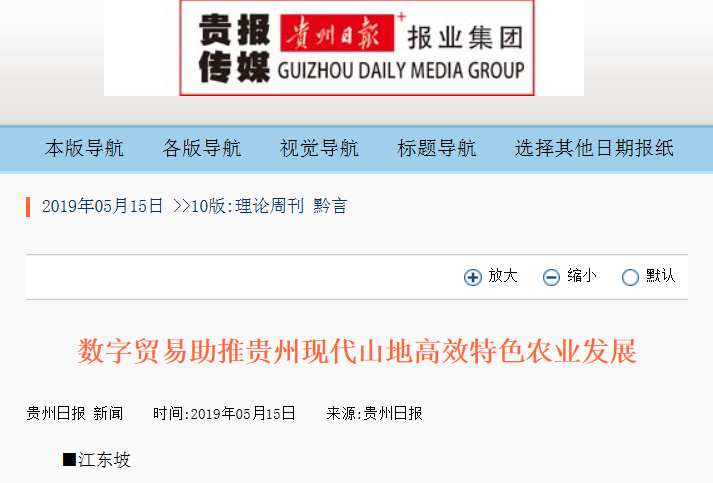The width and height of the screenshot is (713, 483).
Task: Click the empty circle icon for 默认
Action: pyautogui.click(x=630, y=277)
